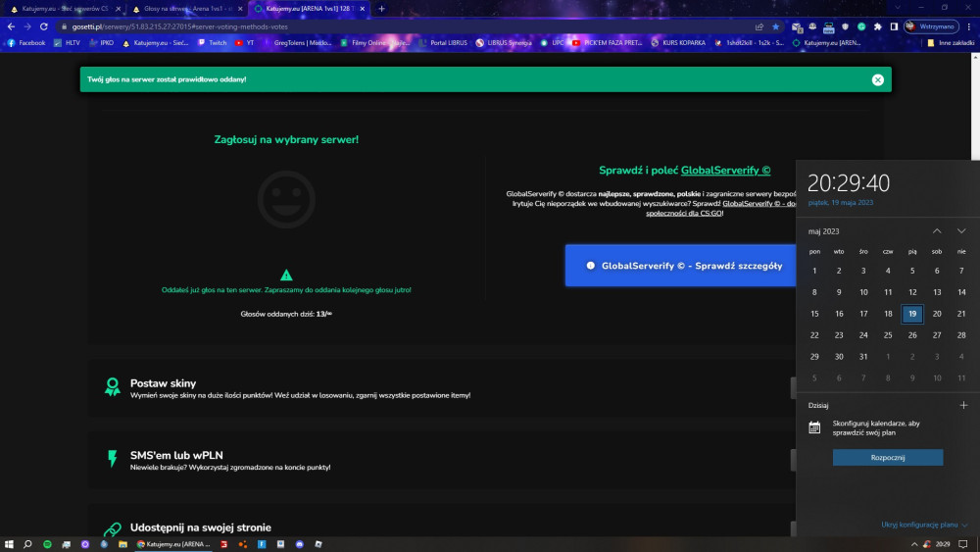980x552 pixels.
Task: Open the mail extension icon in toolbar
Action: tap(796, 26)
